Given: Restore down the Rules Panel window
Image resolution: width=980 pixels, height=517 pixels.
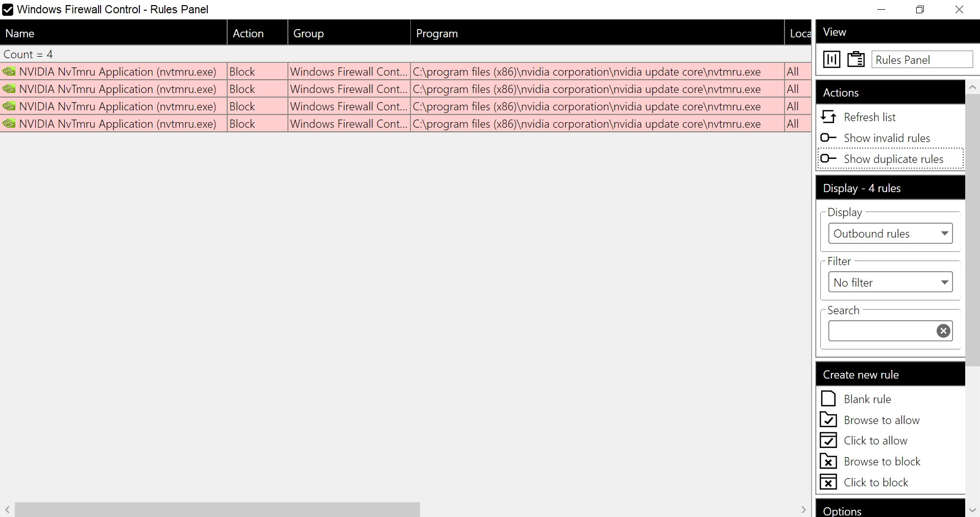Looking at the screenshot, I should click(920, 10).
